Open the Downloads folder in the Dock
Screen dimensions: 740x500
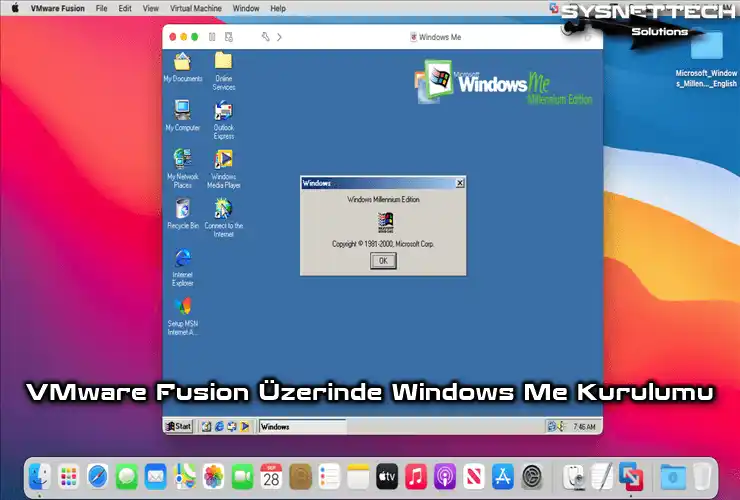click(673, 476)
